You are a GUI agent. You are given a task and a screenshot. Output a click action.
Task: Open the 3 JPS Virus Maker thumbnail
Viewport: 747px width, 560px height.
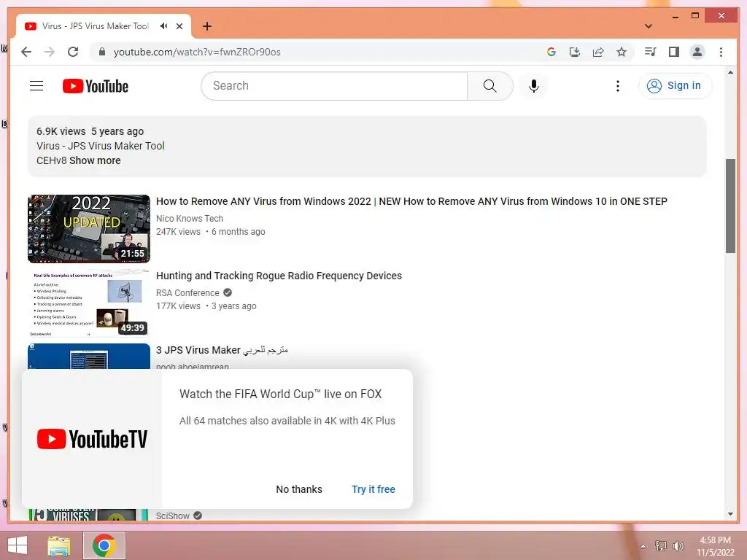coord(88,356)
